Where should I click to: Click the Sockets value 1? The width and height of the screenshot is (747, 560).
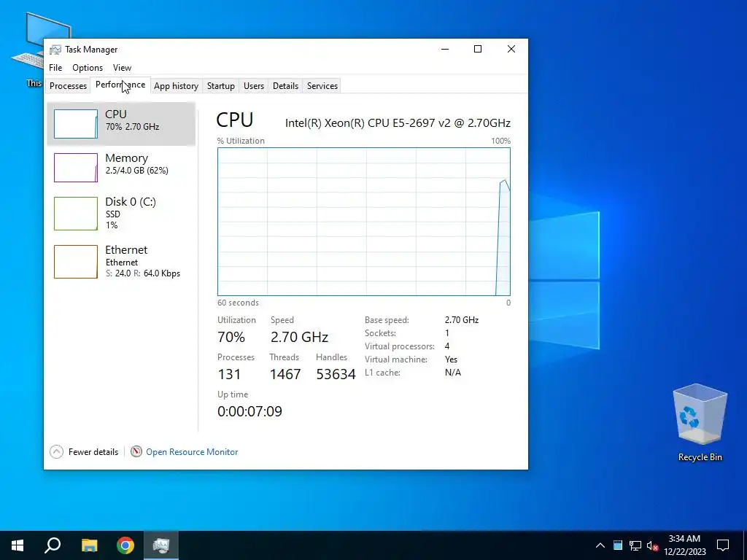tap(447, 332)
